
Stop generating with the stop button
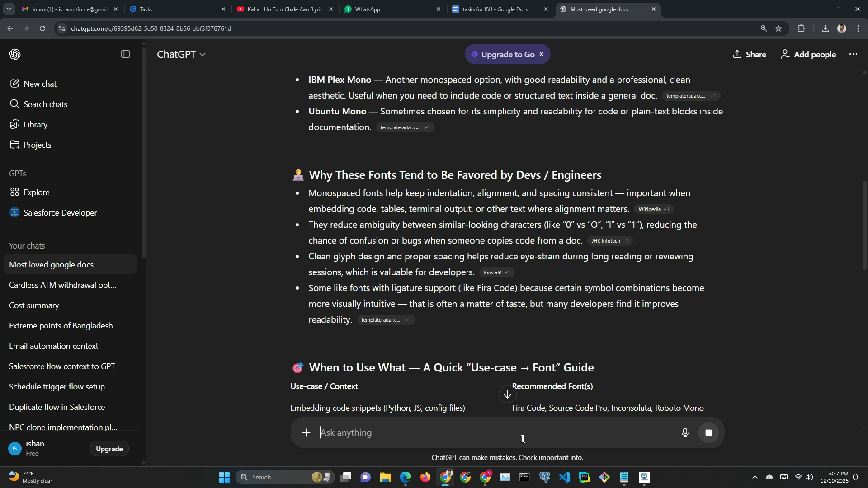708,433
